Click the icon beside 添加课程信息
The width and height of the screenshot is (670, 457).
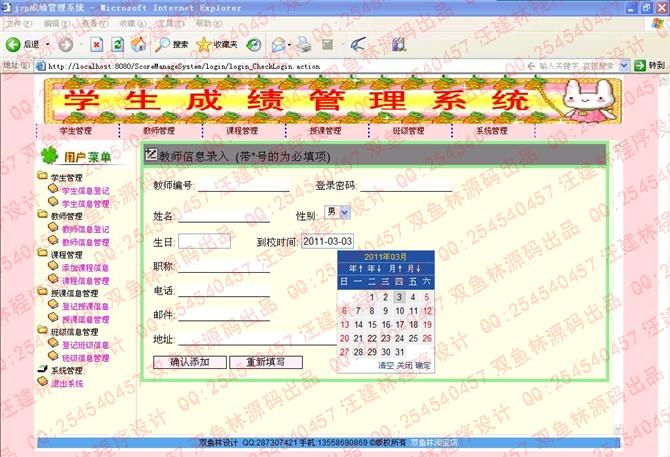point(53,266)
